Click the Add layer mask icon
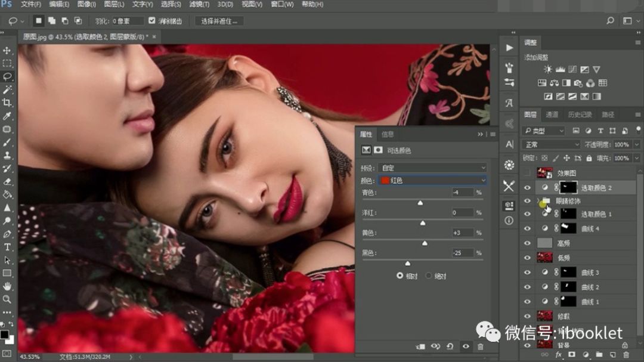The width and height of the screenshot is (644, 362). (572, 354)
